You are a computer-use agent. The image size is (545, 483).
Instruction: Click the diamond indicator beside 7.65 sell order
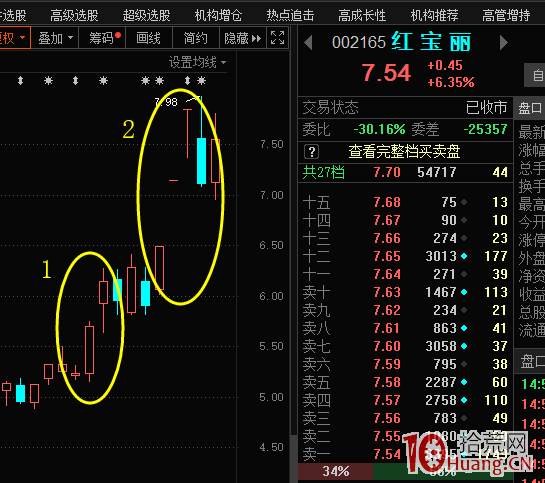464,256
